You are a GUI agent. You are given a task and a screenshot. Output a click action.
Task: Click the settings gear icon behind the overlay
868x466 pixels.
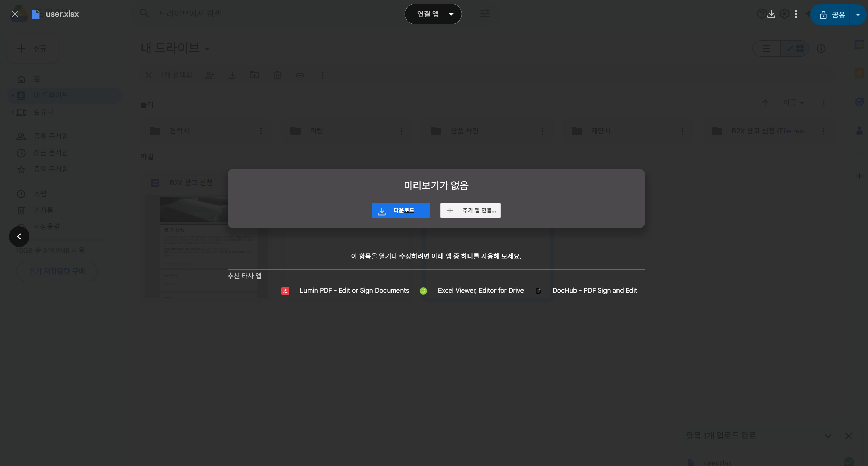point(785,14)
